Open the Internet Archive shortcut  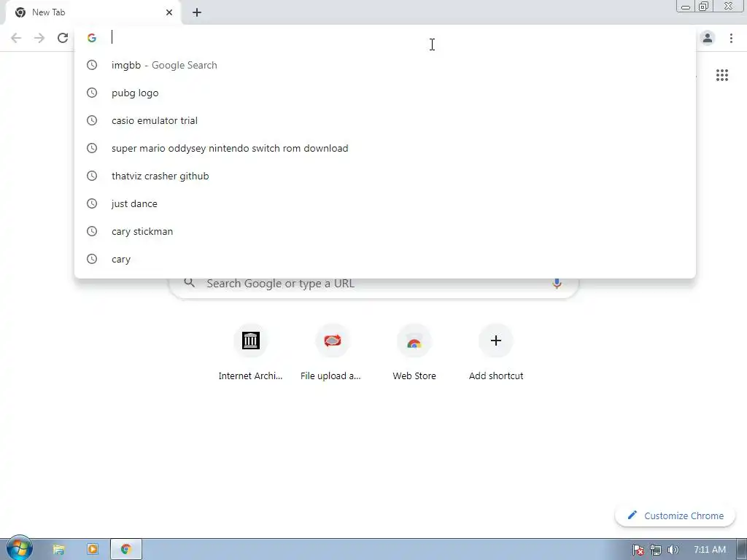click(x=251, y=352)
